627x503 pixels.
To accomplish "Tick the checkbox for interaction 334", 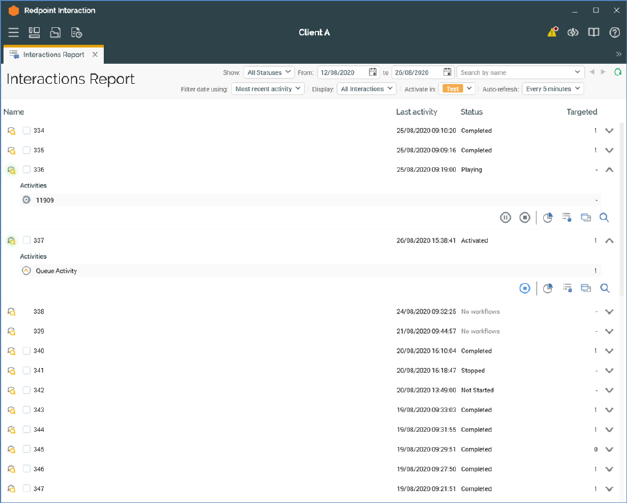I will (26, 130).
